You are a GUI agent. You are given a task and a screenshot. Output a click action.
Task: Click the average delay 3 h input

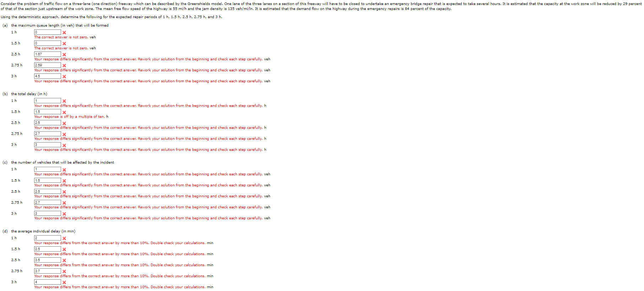pos(48,282)
